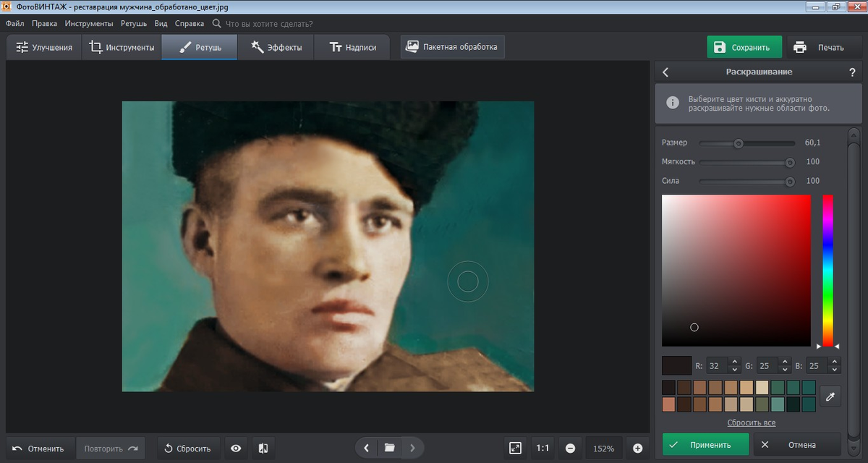This screenshot has width=868, height=463.
Task: Click the Мягкость softness slider
Action: [x=746, y=162]
